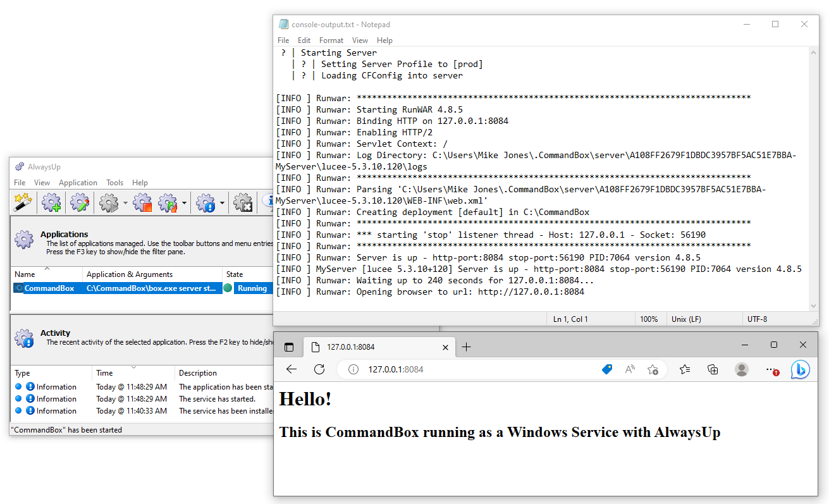Click the Notepad 100% zoom status entry
Viewport: 829px width, 504px height.
[649, 319]
